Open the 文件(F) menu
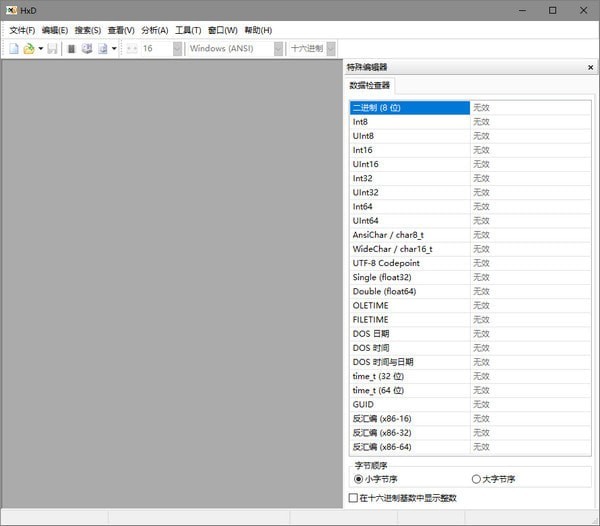 (x=22, y=30)
